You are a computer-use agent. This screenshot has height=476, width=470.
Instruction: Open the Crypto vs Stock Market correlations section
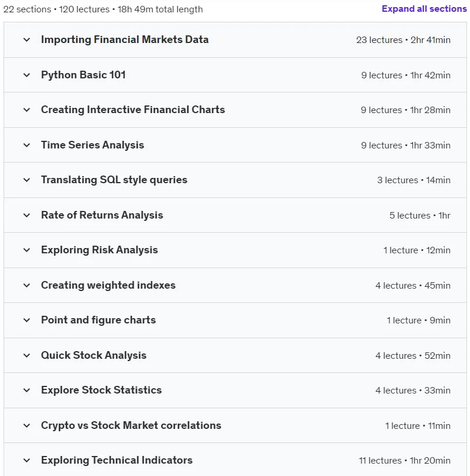(x=131, y=425)
